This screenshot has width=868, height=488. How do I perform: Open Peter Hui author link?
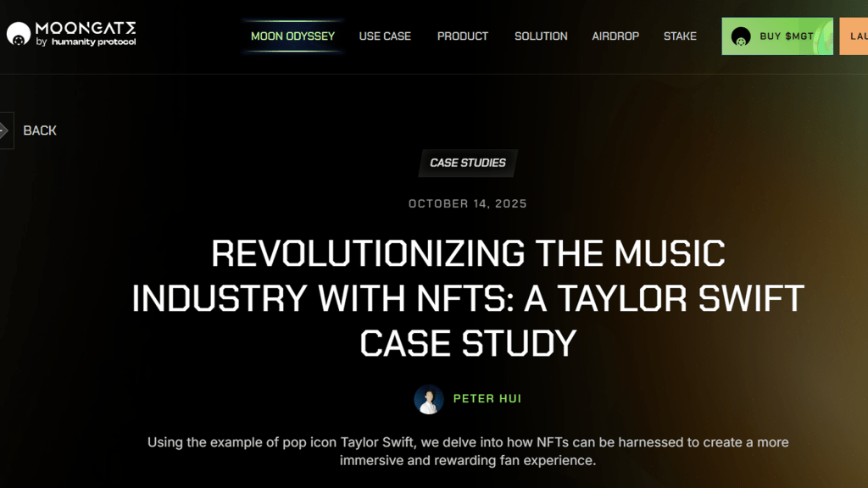[x=487, y=399]
